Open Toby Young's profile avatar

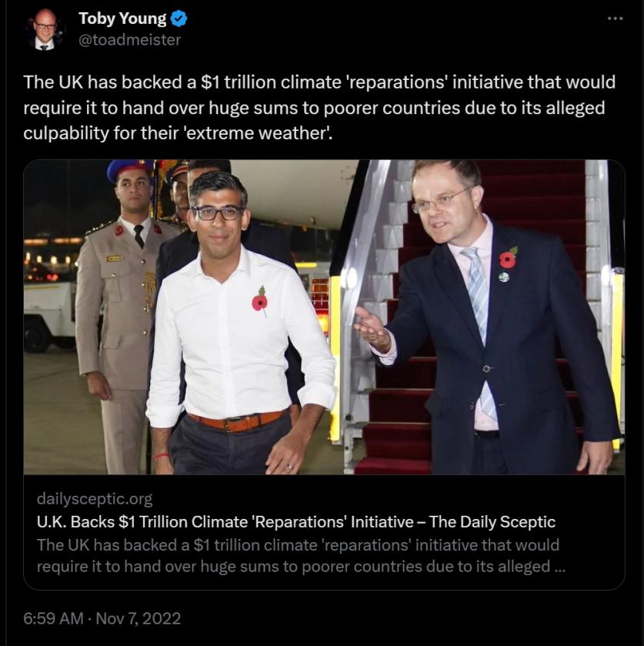coord(44,30)
